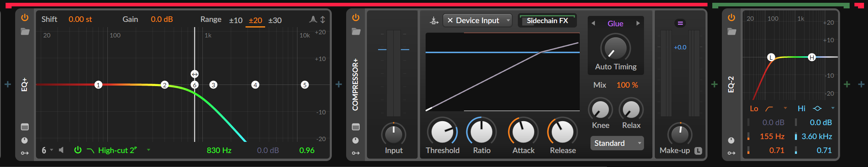
Task: Open the High-cut 2P filter type dropdown
Action: tap(149, 150)
